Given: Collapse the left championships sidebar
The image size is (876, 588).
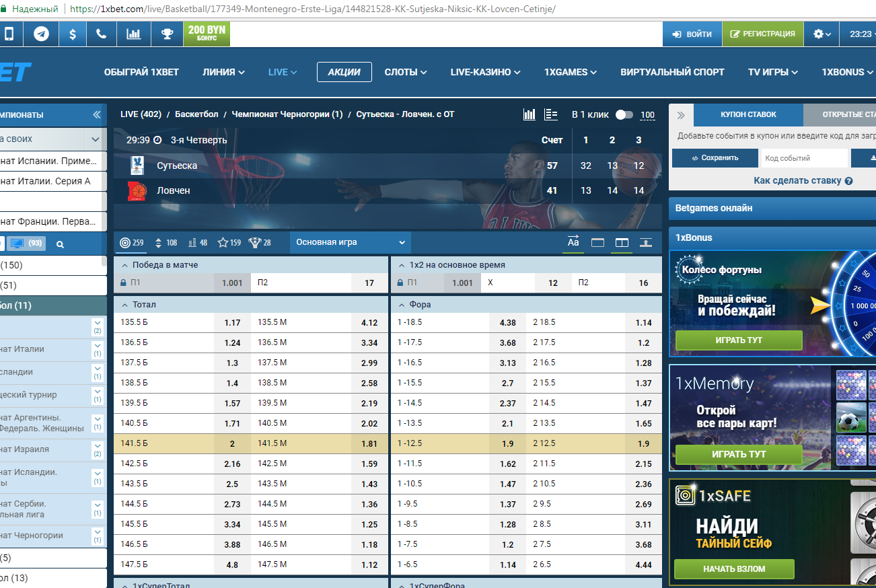Looking at the screenshot, I should (97, 114).
